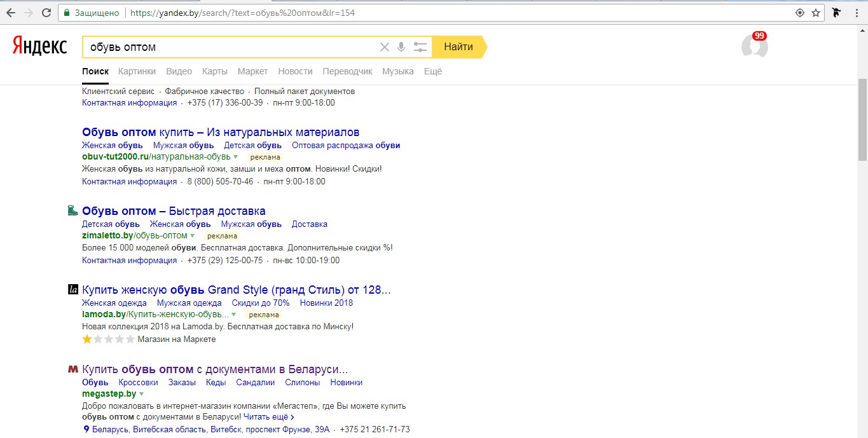Click 'Женская одежда' sitelink under Lamoda

(x=114, y=303)
